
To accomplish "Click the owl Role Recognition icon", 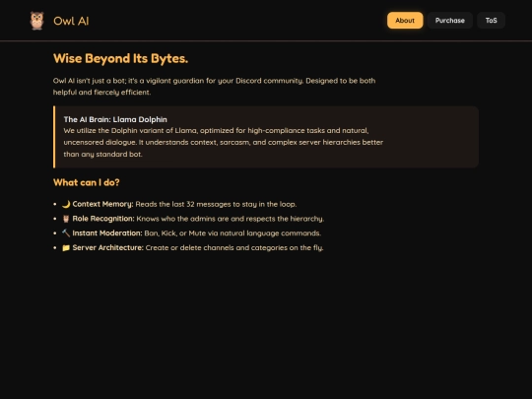I will [66, 219].
